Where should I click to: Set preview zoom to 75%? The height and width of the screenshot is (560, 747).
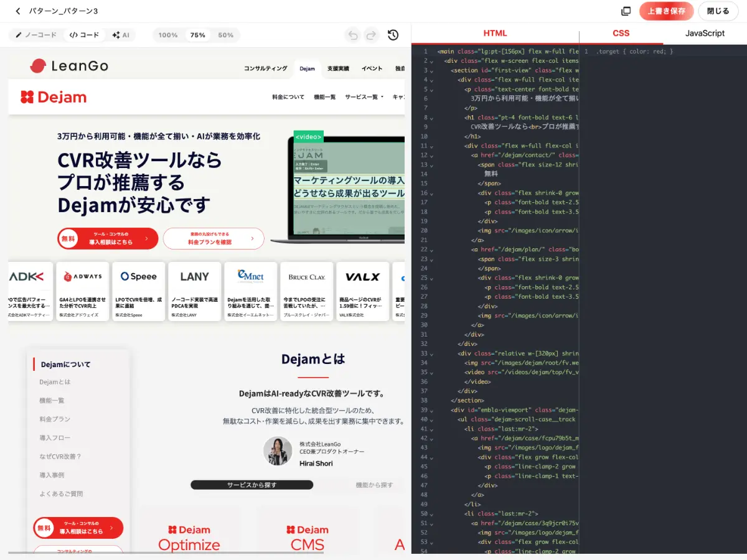pyautogui.click(x=198, y=35)
